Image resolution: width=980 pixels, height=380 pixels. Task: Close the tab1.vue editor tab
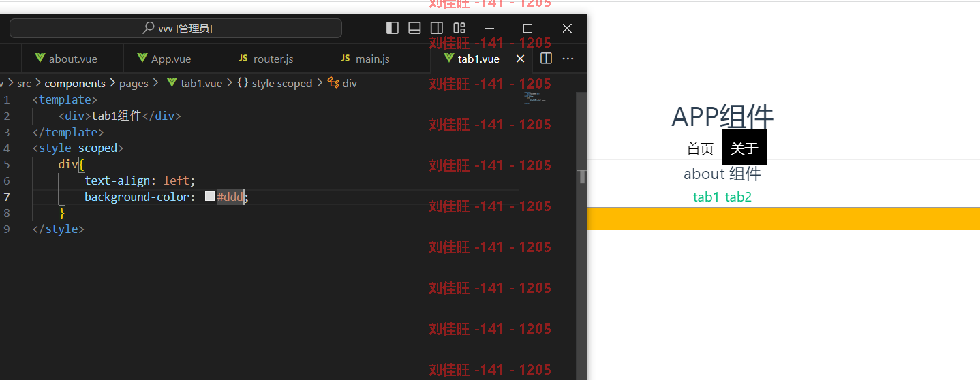(x=521, y=59)
